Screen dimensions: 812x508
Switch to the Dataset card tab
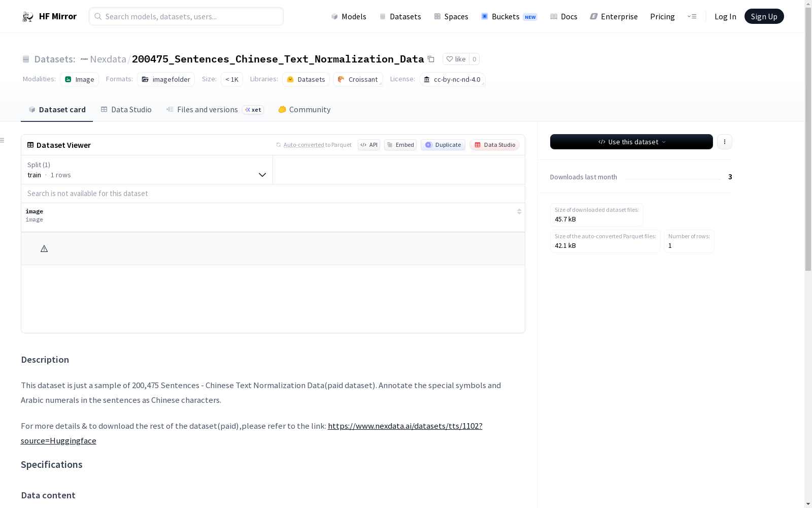click(x=57, y=109)
